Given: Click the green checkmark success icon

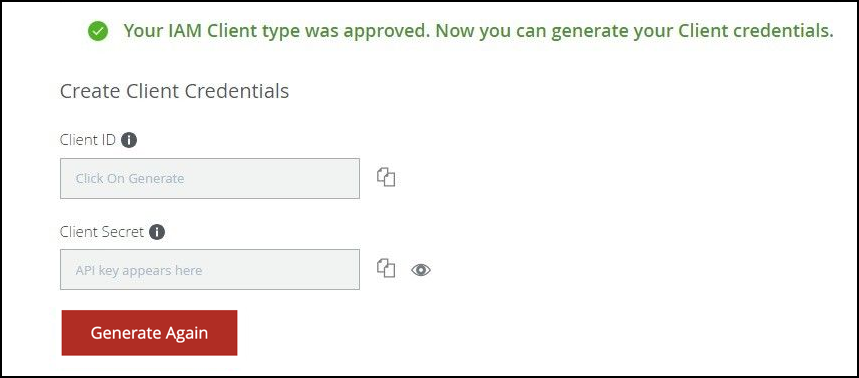Looking at the screenshot, I should 98,31.
